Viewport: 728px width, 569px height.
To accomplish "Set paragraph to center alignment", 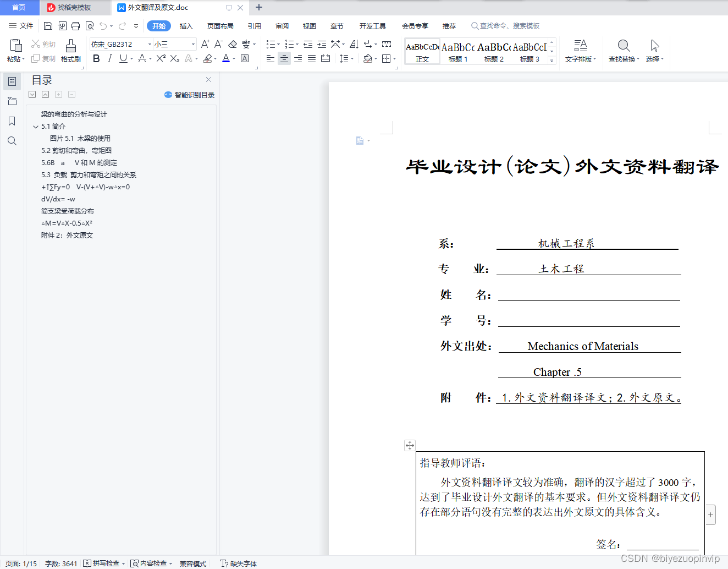I will pyautogui.click(x=284, y=58).
